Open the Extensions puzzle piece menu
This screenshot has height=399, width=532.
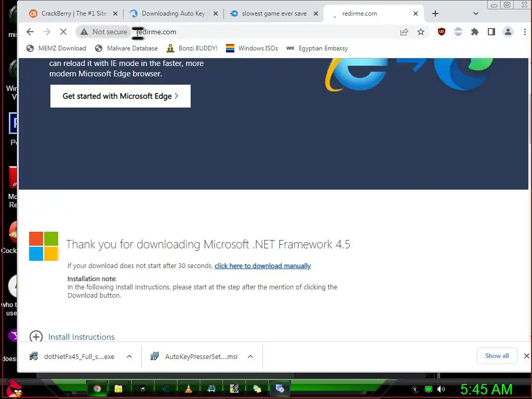click(475, 32)
